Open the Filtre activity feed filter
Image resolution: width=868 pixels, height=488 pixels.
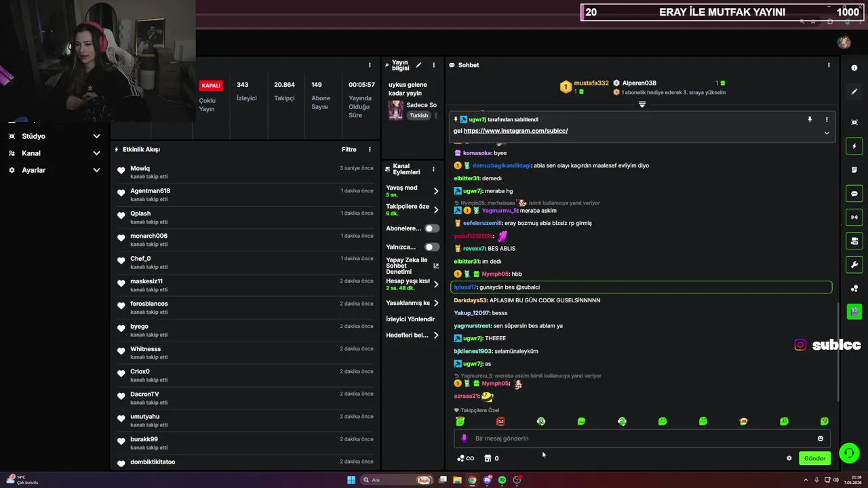[x=349, y=149]
